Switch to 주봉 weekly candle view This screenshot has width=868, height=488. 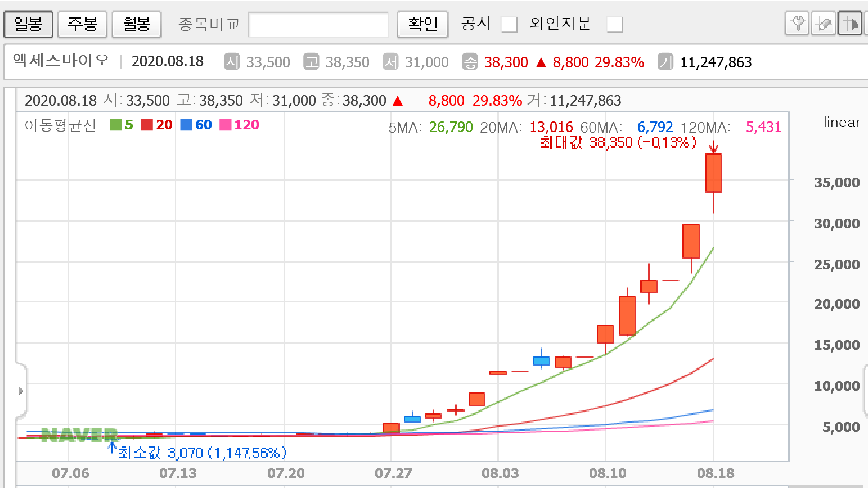click(x=83, y=24)
